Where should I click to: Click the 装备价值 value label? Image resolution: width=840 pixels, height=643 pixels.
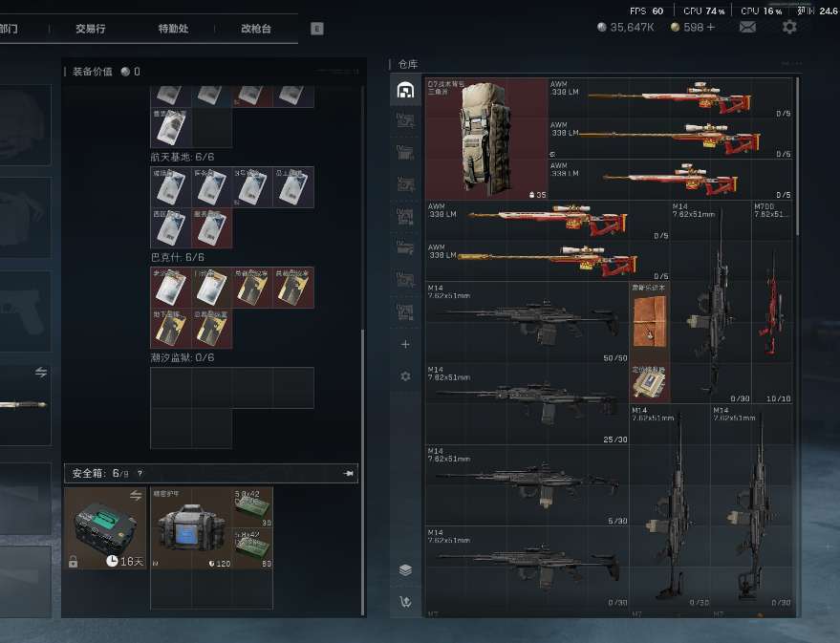[106, 72]
